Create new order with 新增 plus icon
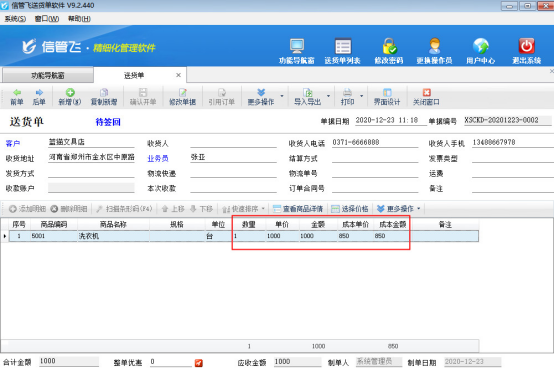Screen dimensions: 554x371 coord(70,93)
